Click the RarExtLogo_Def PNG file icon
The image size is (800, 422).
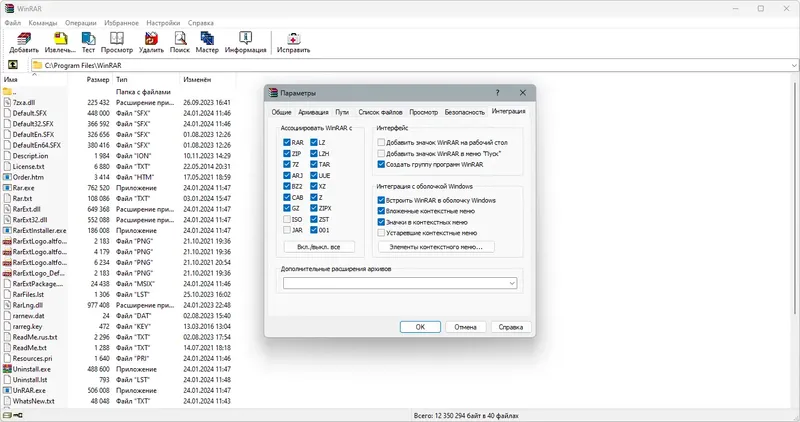7,273
